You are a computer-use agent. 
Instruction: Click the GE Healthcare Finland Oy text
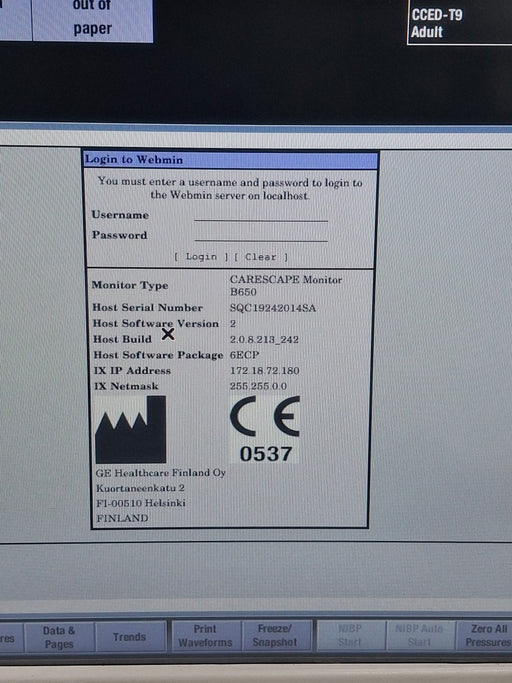point(160,473)
